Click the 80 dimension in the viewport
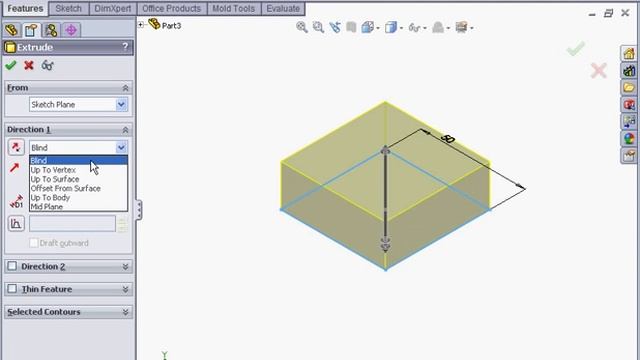The image size is (640, 360). tap(448, 139)
